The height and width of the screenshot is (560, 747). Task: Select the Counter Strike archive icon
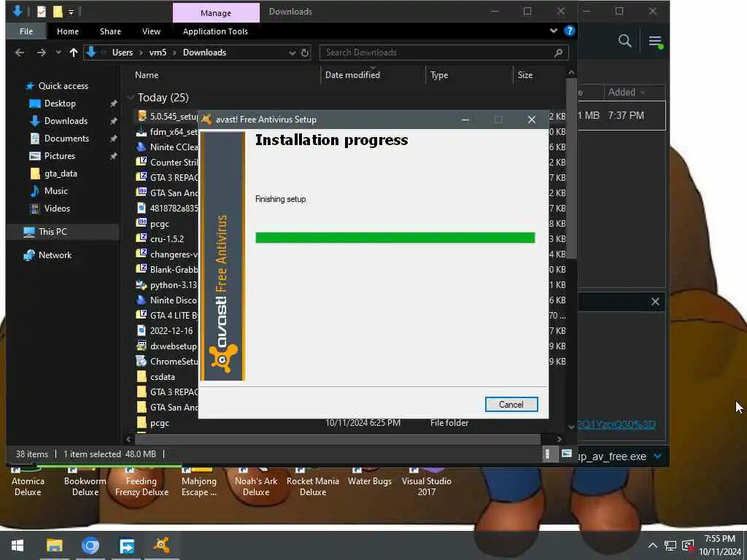142,162
